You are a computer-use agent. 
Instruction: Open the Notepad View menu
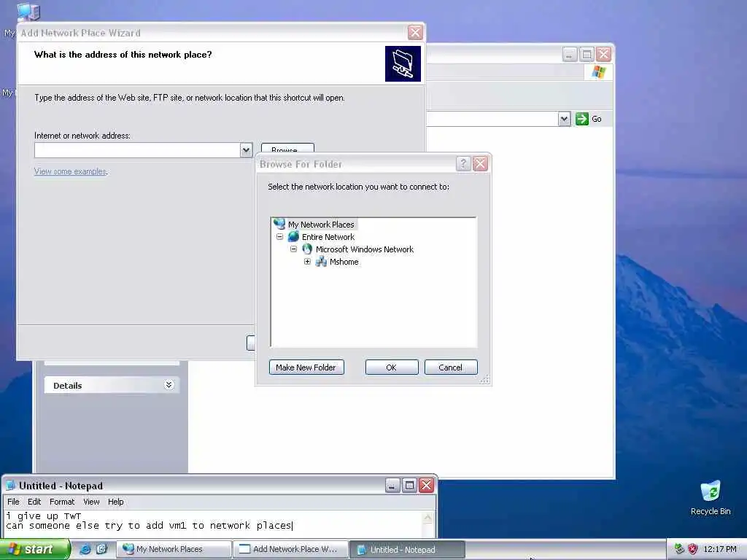click(91, 502)
